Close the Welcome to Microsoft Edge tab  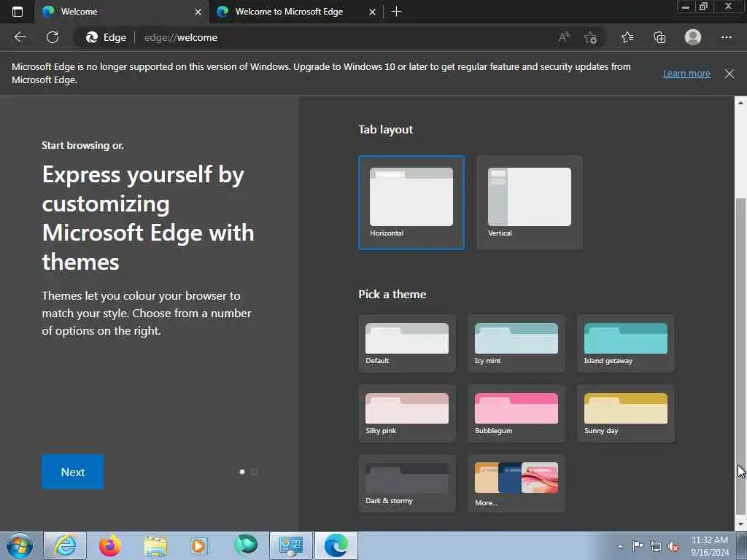tap(373, 12)
